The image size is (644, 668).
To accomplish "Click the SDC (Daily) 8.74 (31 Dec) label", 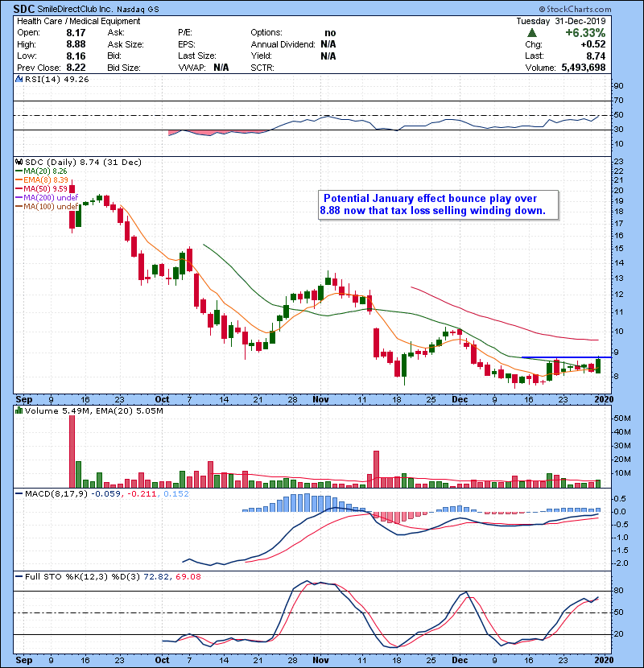I will 83,162.
